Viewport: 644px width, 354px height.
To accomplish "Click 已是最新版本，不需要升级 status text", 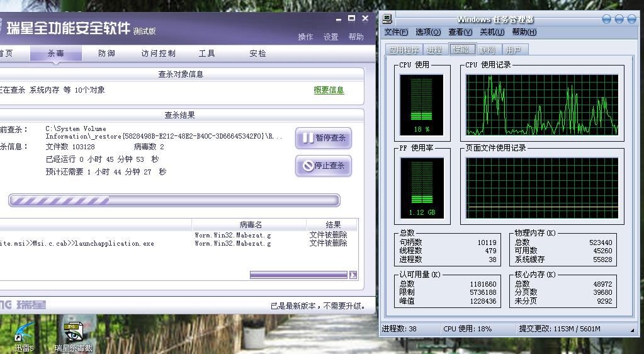I will (318, 306).
